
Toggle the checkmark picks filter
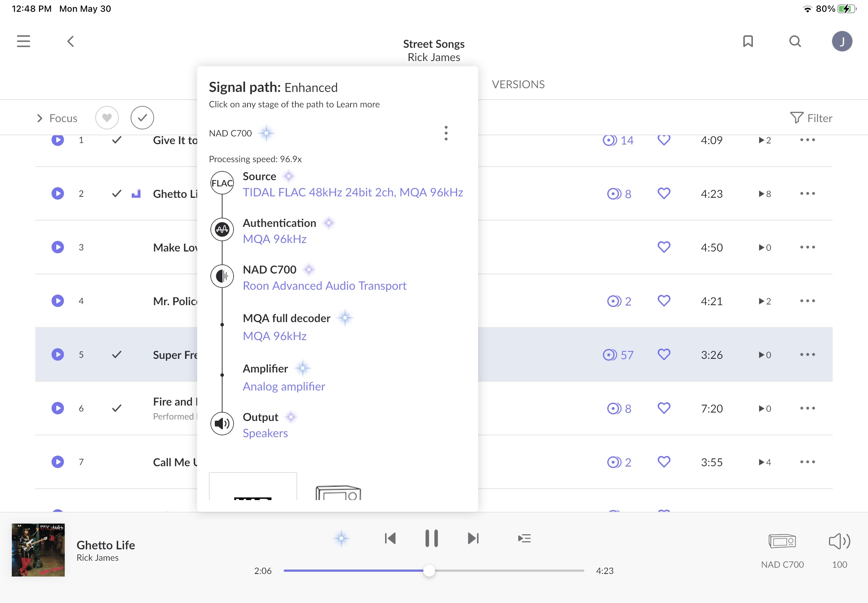[142, 118]
